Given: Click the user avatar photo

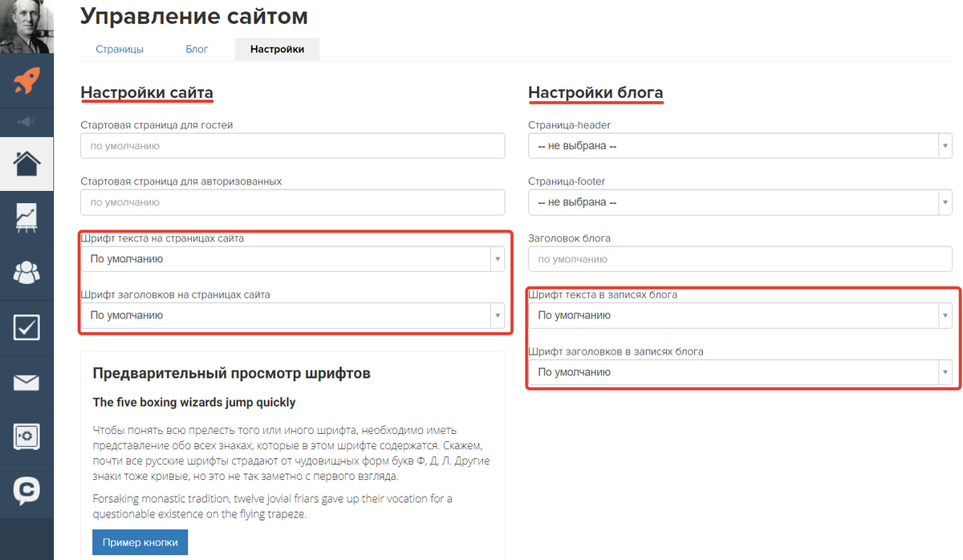Looking at the screenshot, I should pyautogui.click(x=26, y=26).
